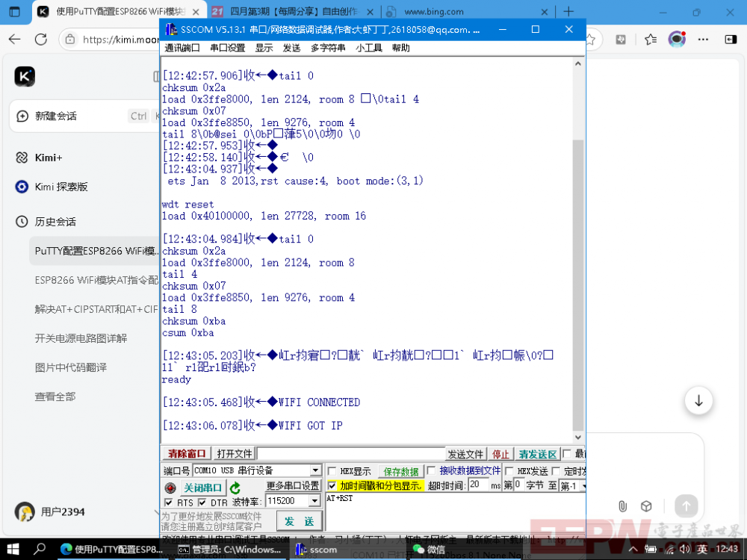
Task: Click the Kimi logo in the sidebar
Action: point(25,76)
